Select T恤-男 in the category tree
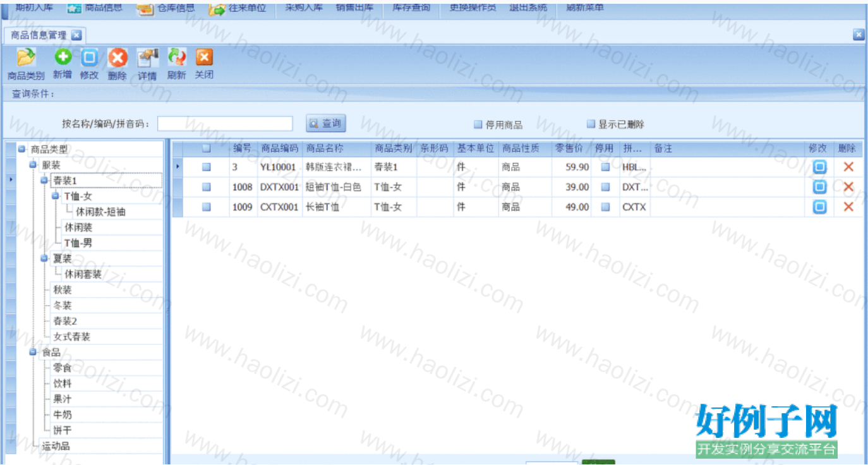The height and width of the screenshot is (465, 868). coord(78,243)
